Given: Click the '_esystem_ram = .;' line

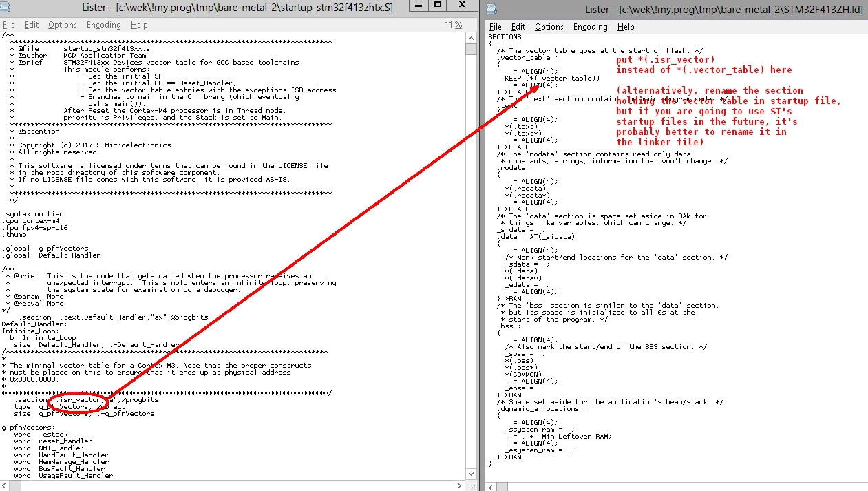Looking at the screenshot, I should (540, 450).
